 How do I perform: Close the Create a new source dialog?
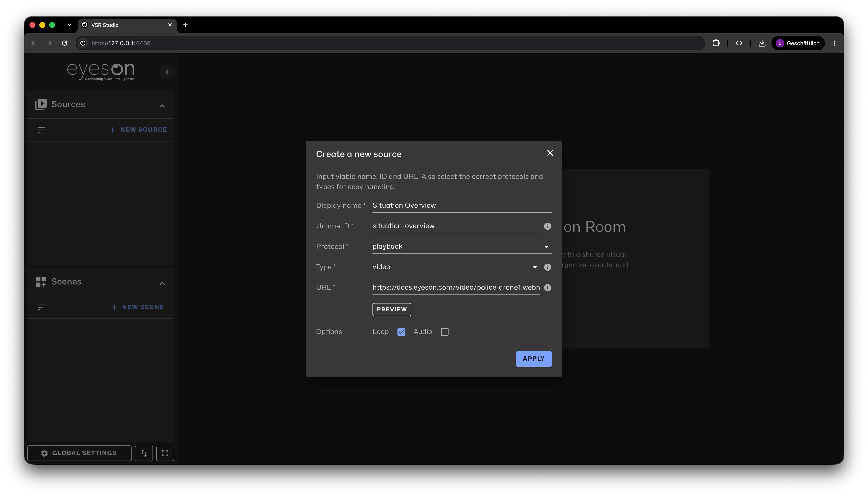[x=550, y=153]
